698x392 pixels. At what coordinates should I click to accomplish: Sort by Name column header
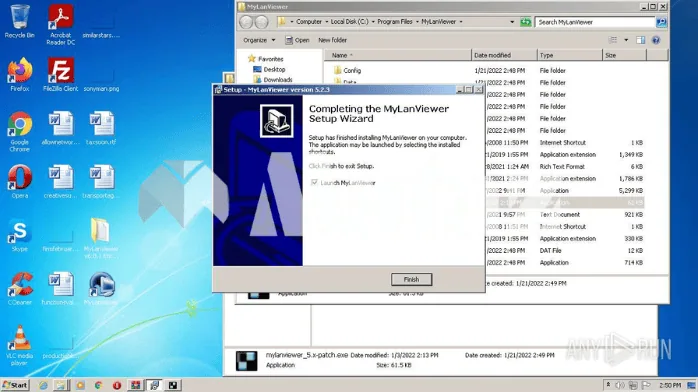(398, 55)
